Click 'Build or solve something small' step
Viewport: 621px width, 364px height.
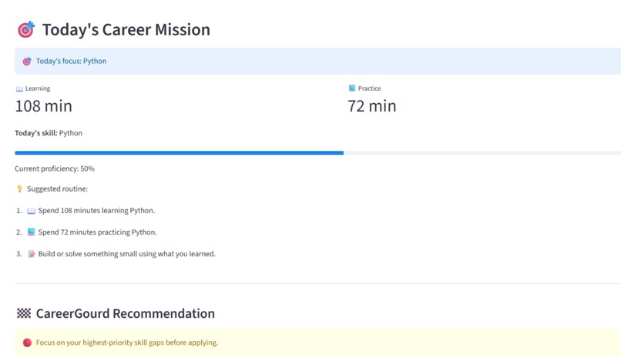126,254
